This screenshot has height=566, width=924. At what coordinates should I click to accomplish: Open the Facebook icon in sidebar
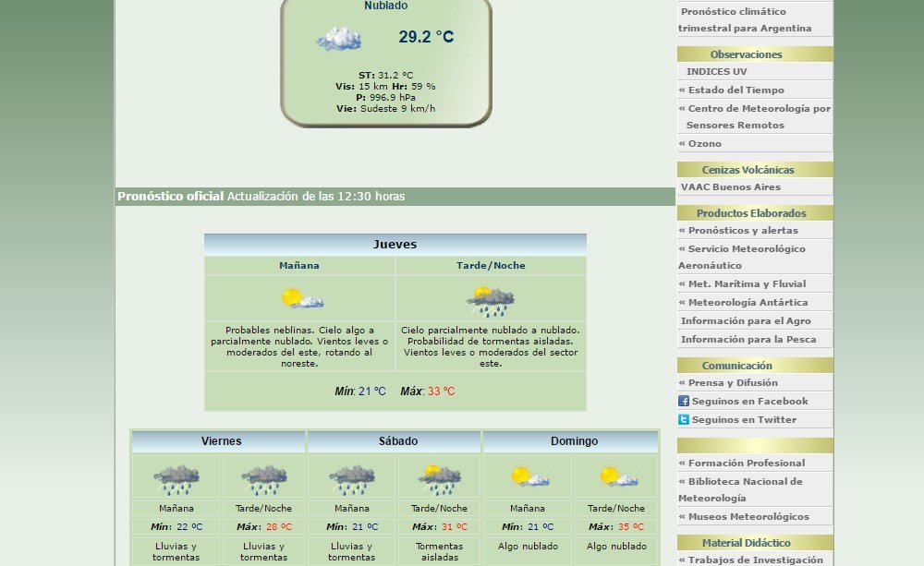[x=684, y=401]
